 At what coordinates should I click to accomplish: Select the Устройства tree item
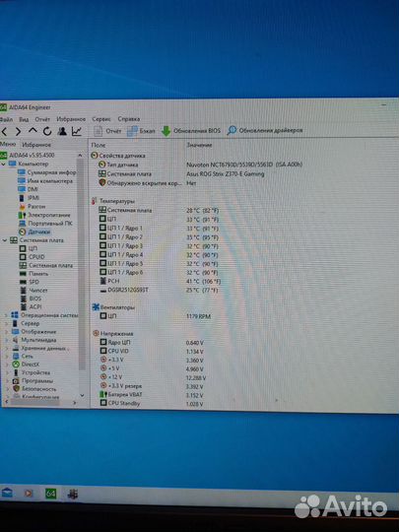coord(32,372)
